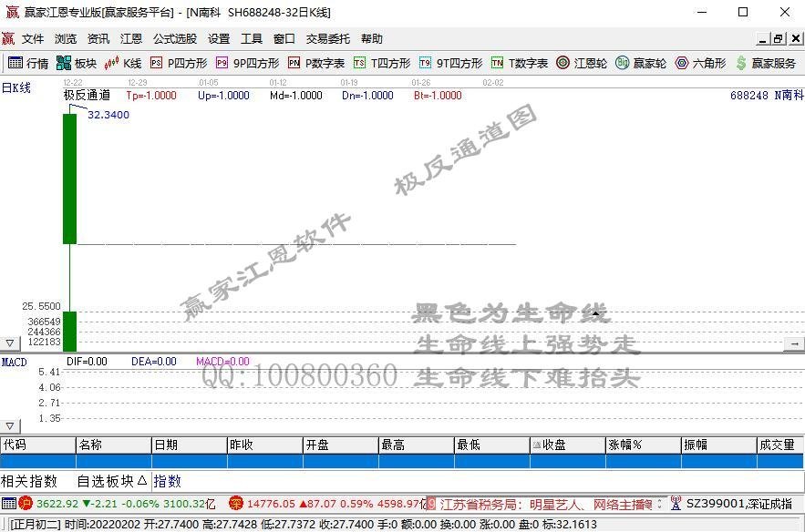The image size is (805, 532).
Task: Select the 相关指数 tab
Action: tap(29, 481)
